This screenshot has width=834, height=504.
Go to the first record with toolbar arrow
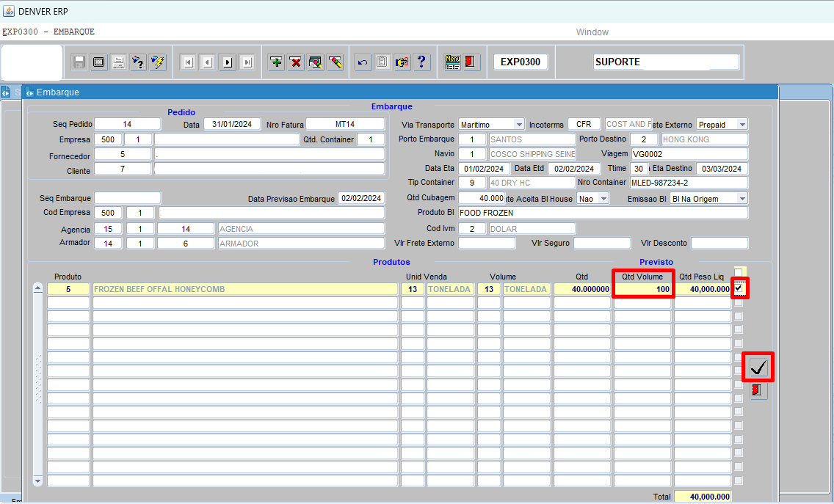tap(188, 62)
